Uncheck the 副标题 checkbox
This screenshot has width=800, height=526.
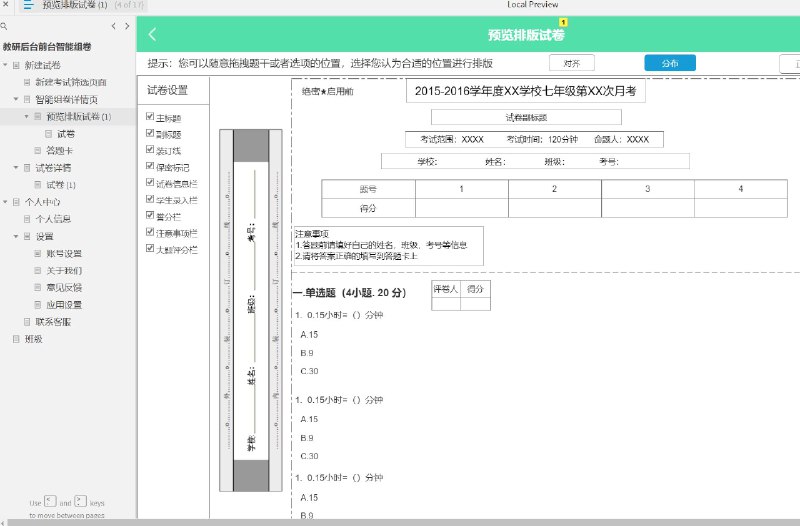coord(150,133)
